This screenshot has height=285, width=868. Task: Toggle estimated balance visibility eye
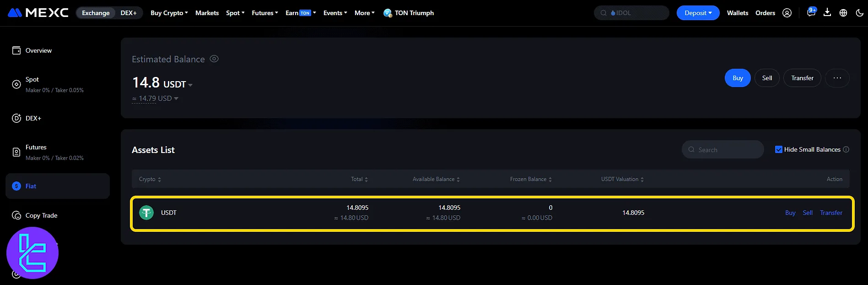[x=214, y=59]
